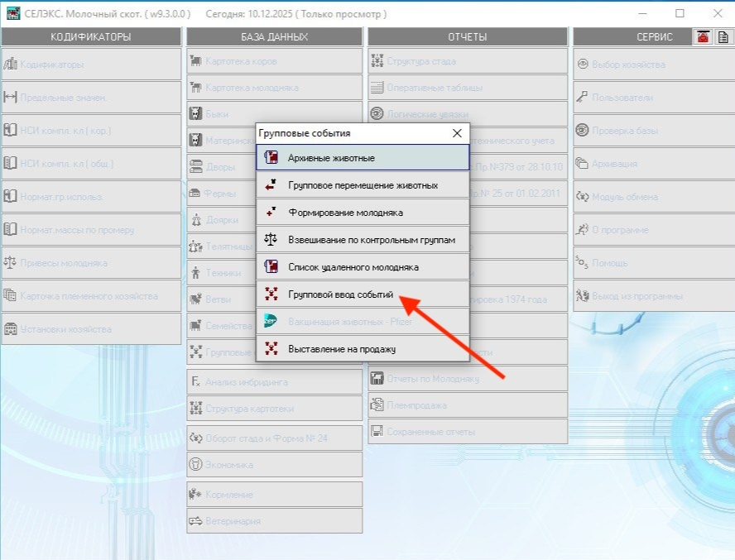Open the Архивация button
Image resolution: width=735 pixels, height=560 pixels.
pyautogui.click(x=654, y=164)
